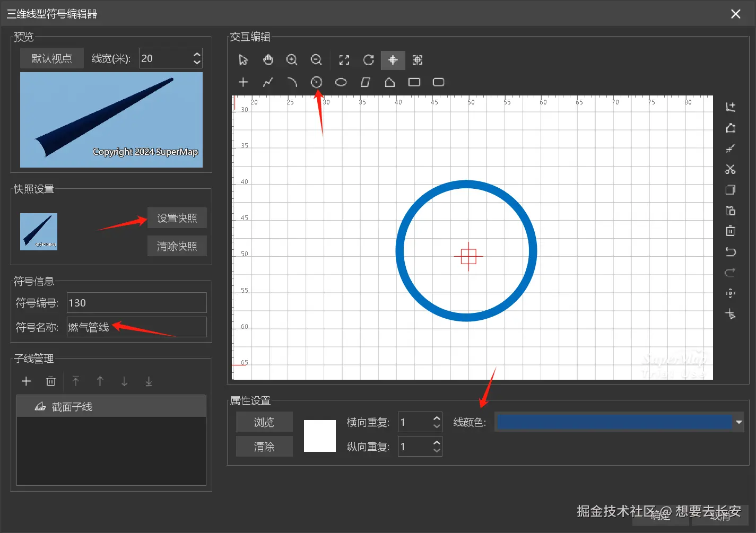
Task: Add a new sub-line with plus icon
Action: 27,381
